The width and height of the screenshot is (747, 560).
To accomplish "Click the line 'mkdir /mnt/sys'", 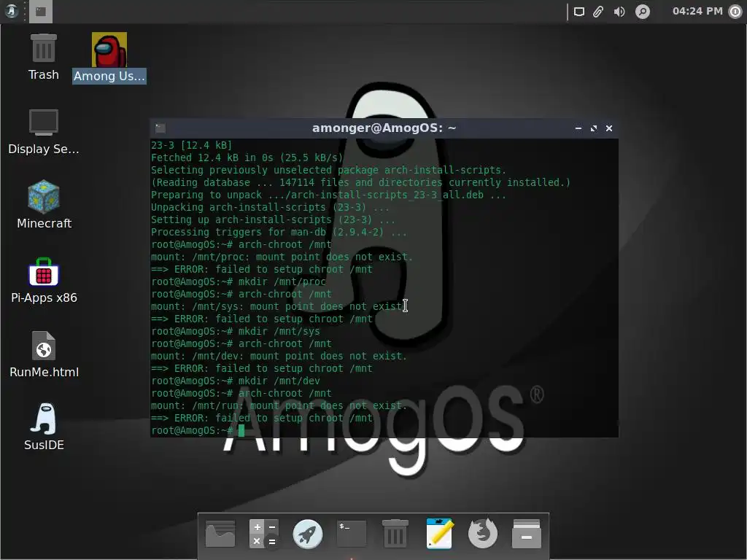I will 279,332.
